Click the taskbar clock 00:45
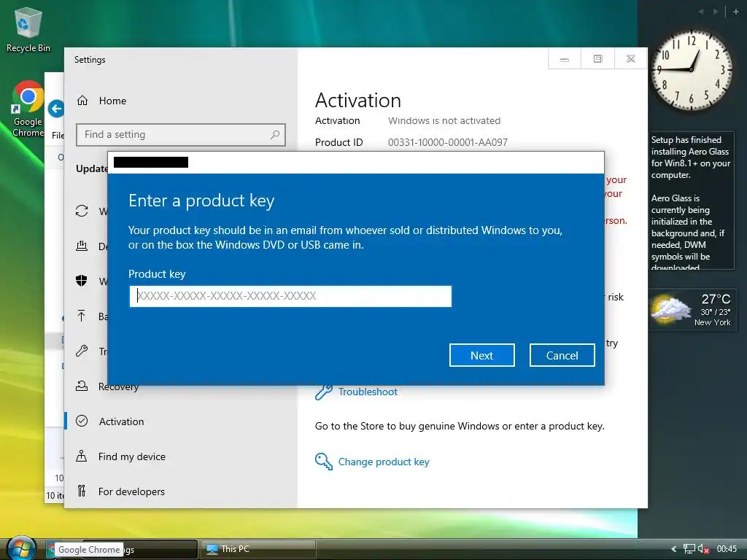 [727, 549]
